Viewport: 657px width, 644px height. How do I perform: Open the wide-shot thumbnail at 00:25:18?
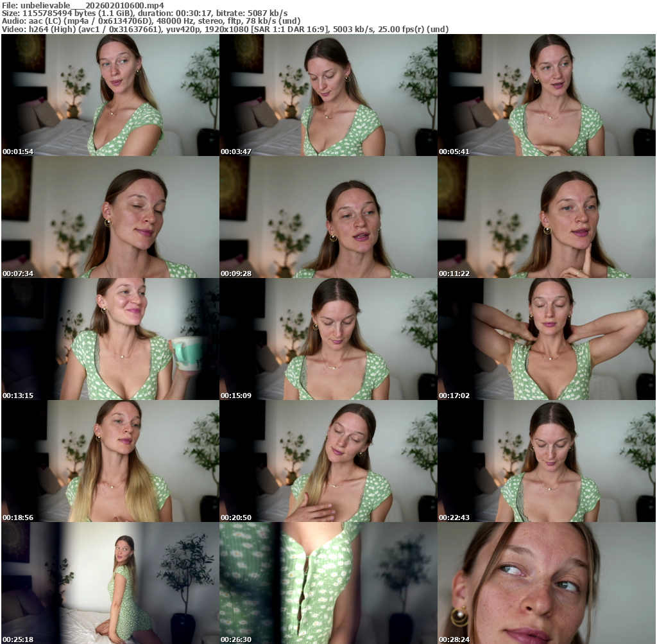(x=110, y=583)
